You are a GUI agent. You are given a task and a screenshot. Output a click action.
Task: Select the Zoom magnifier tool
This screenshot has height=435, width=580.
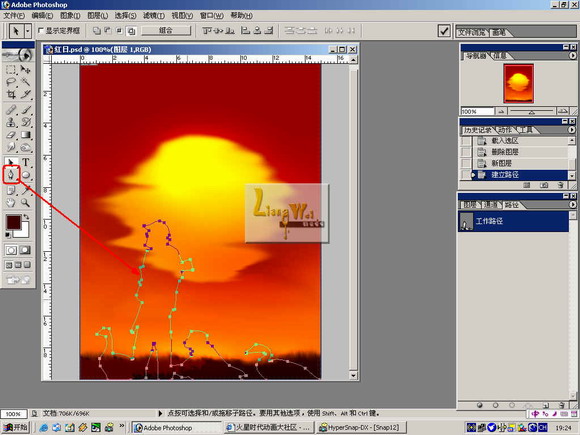[x=25, y=202]
